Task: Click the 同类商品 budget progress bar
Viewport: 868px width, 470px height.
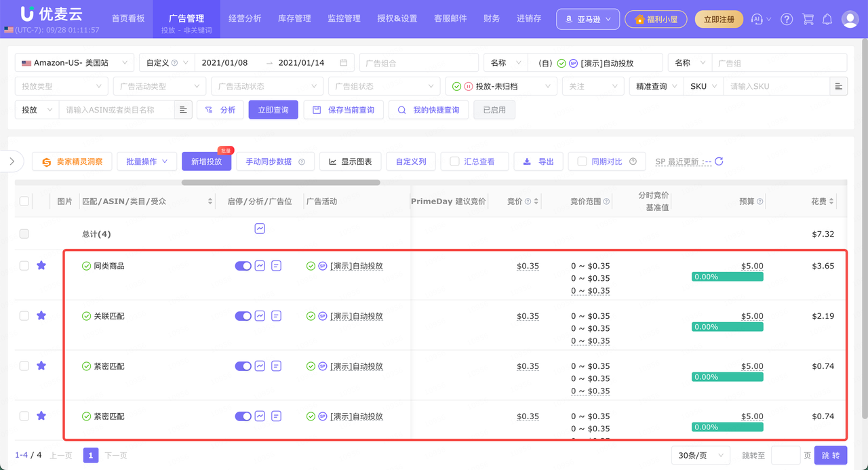Action: [x=728, y=277]
